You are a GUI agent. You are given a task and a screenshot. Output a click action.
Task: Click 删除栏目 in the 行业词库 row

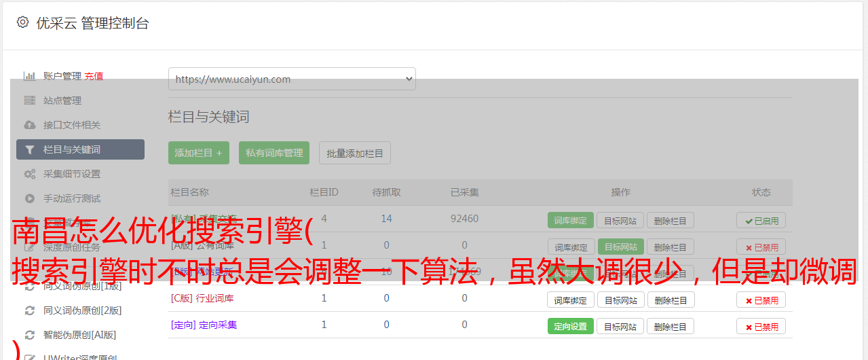click(671, 300)
